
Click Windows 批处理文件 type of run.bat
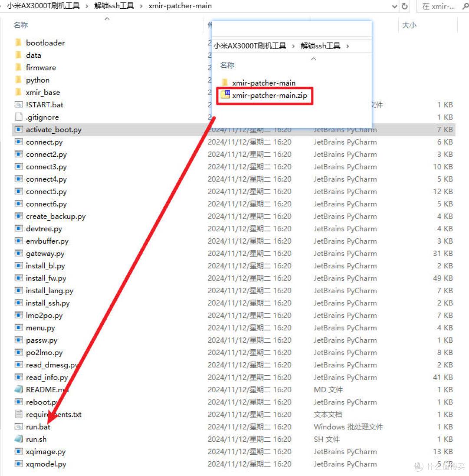(348, 427)
